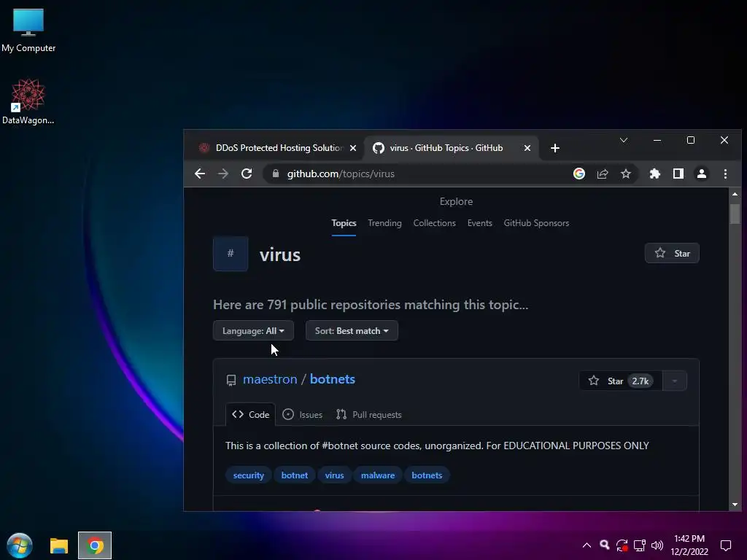Open the Chrome profile avatar
The height and width of the screenshot is (560, 747).
click(702, 174)
